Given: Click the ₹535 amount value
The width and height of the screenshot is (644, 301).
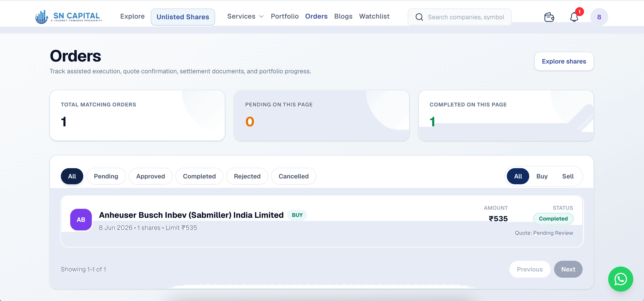Looking at the screenshot, I should [498, 218].
